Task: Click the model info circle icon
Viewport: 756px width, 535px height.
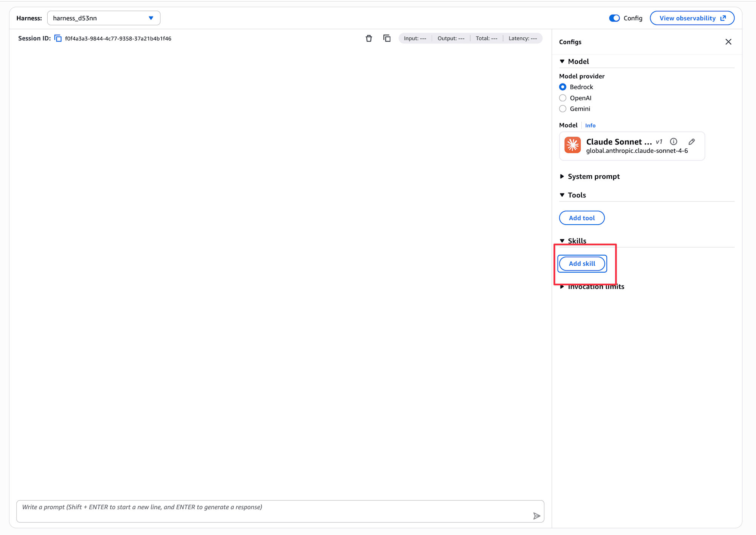Action: [x=673, y=141]
